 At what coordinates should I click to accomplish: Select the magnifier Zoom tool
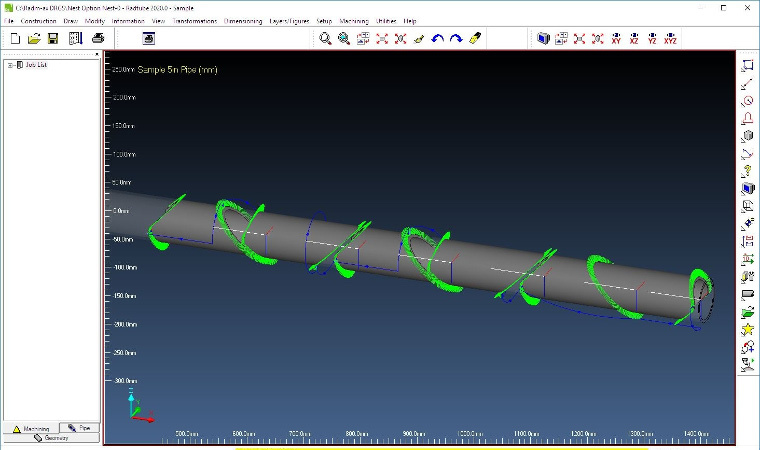tap(325, 38)
